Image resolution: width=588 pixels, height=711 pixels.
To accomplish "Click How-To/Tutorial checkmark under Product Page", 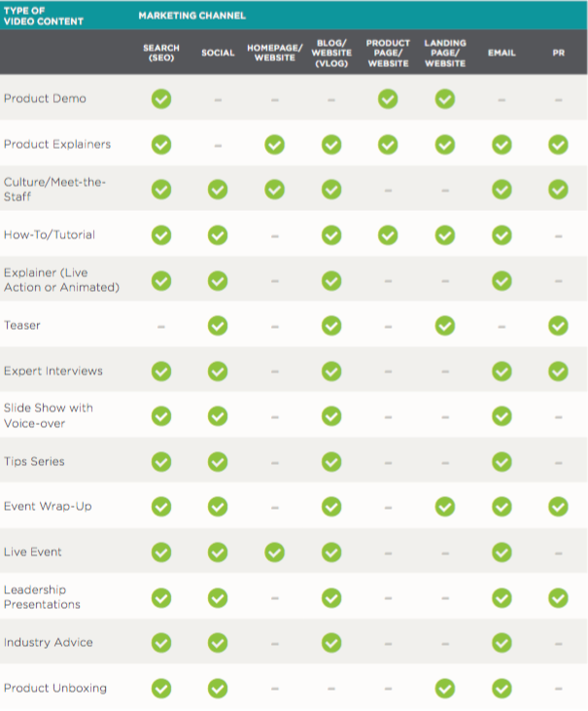I will [x=388, y=234].
